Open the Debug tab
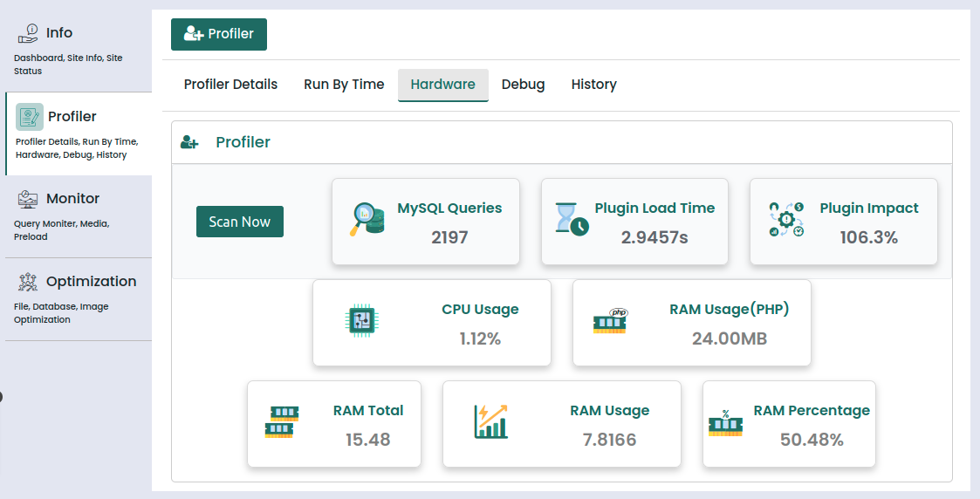Image resolution: width=980 pixels, height=499 pixels. tap(523, 85)
